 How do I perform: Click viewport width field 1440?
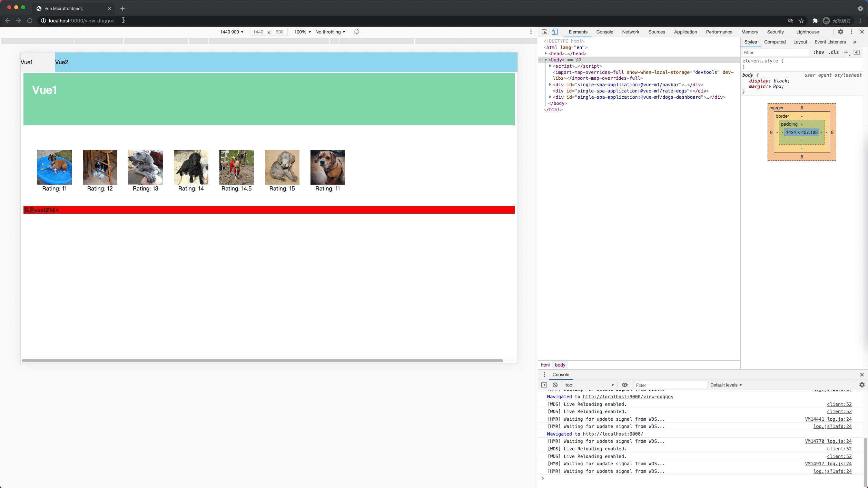[258, 32]
